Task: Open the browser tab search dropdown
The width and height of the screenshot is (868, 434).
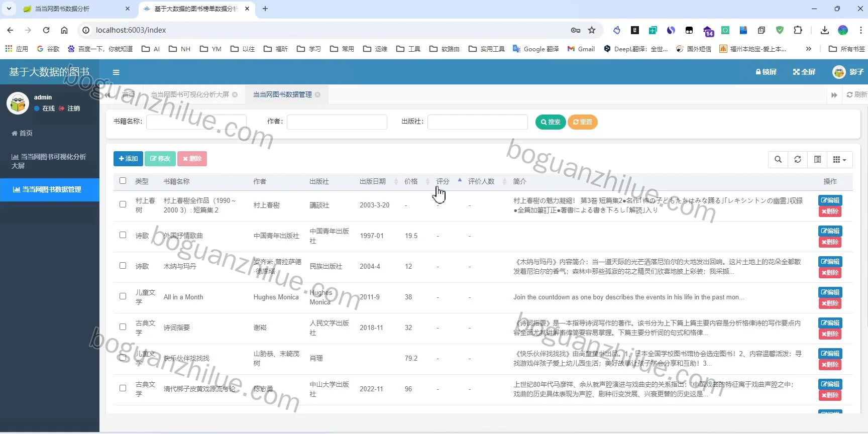Action: 9,9
